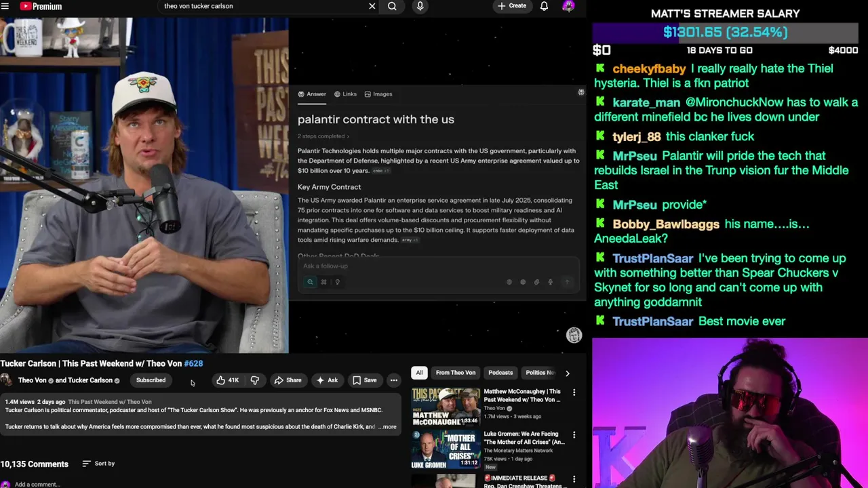Click the Save button

pos(365,380)
